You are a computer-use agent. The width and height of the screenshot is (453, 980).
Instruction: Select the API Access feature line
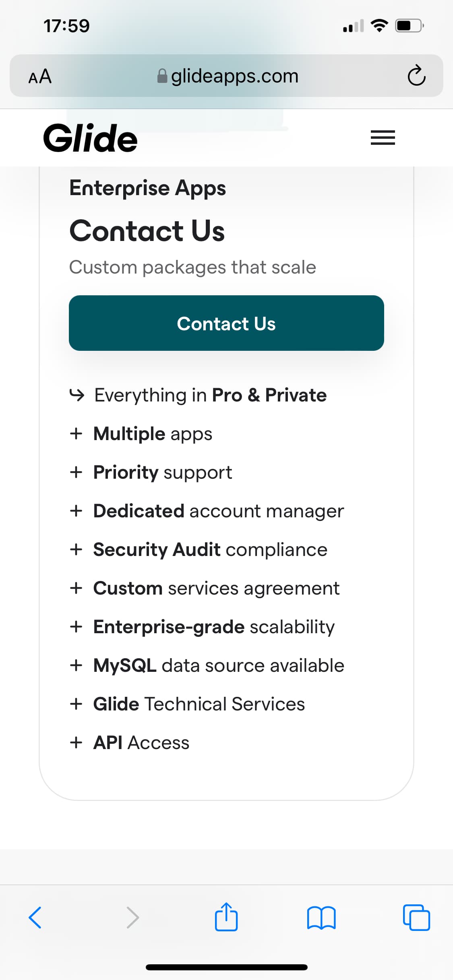(x=129, y=743)
